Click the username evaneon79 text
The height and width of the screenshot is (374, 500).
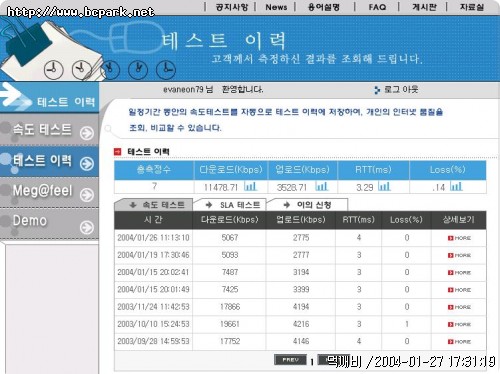183,89
